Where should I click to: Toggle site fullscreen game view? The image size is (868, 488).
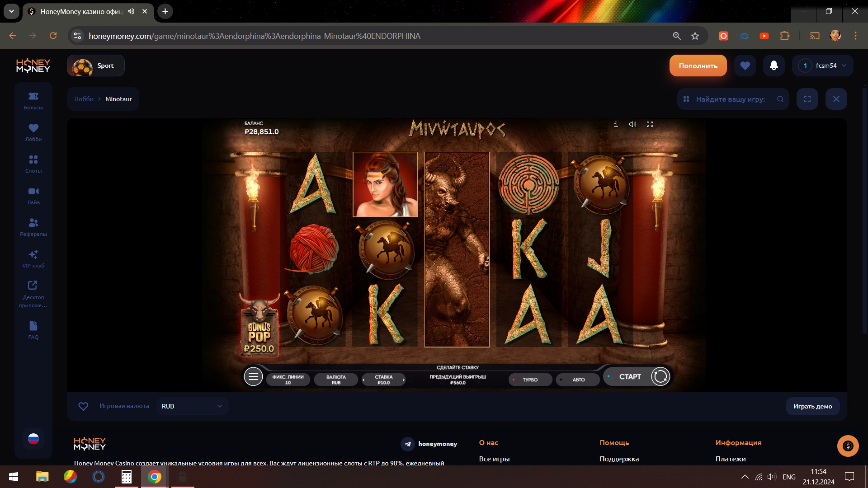(807, 99)
